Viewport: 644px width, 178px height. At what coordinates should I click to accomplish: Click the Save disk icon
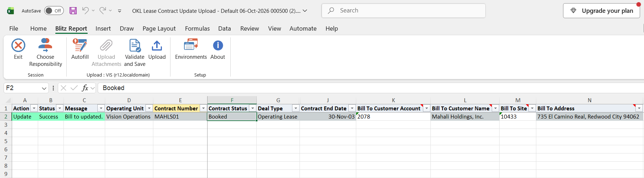pyautogui.click(x=73, y=11)
